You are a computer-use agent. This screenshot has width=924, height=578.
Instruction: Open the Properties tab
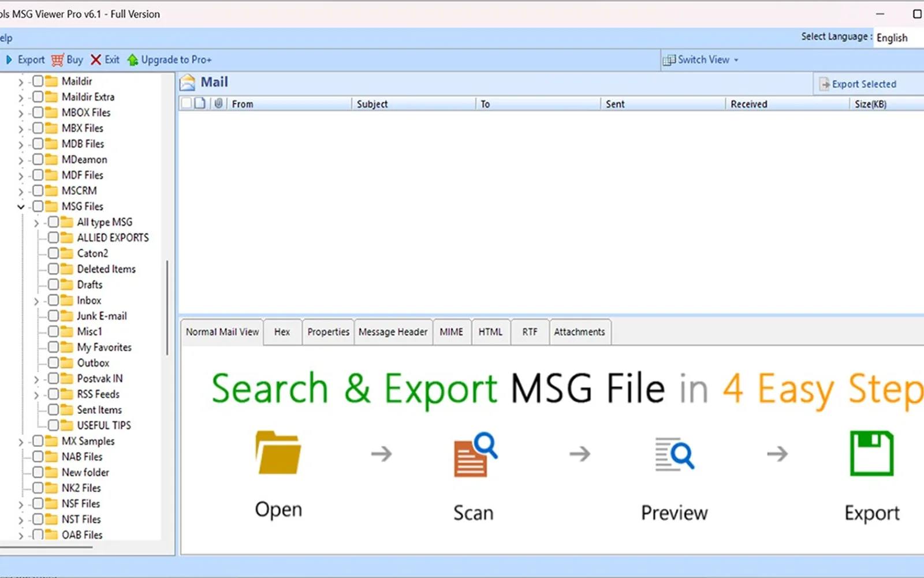click(x=328, y=332)
